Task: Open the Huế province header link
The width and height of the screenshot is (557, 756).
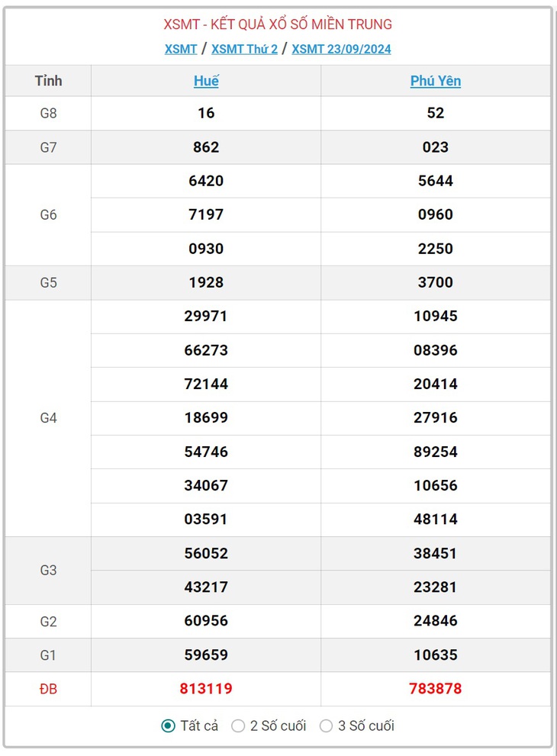Action: [206, 81]
